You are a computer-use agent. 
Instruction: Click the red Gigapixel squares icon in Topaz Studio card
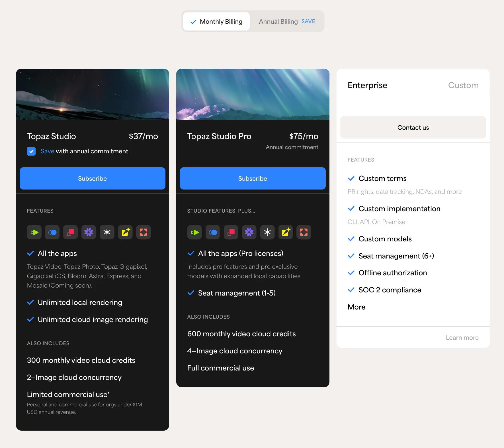pyautogui.click(x=71, y=232)
